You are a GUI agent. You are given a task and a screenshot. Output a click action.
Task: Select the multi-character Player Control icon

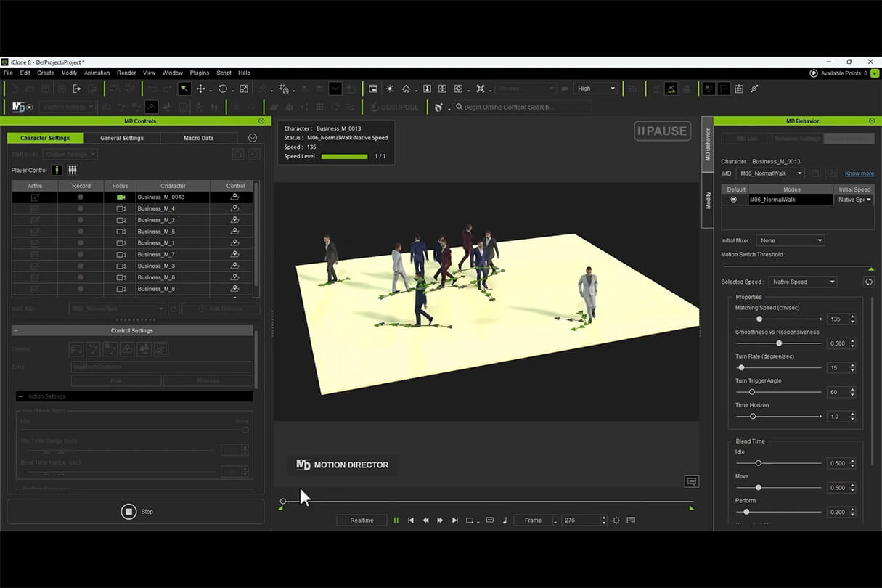pos(73,170)
